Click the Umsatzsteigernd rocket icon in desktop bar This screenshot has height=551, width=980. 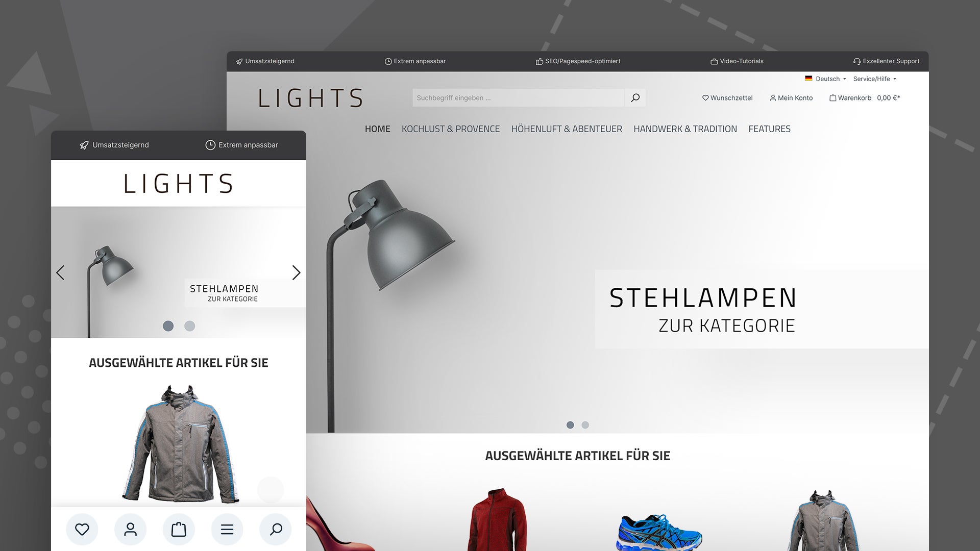[239, 61]
